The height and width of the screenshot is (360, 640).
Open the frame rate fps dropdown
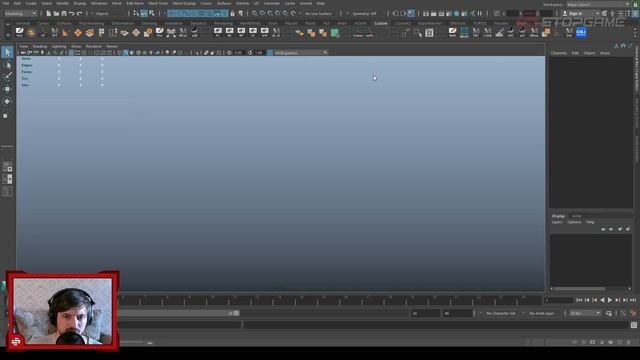click(585, 313)
